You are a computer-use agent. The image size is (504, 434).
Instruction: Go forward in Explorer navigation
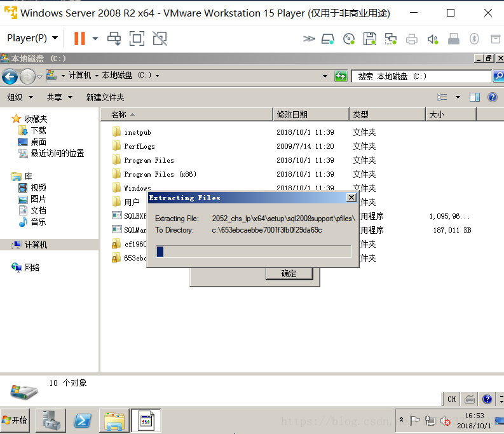pos(27,77)
